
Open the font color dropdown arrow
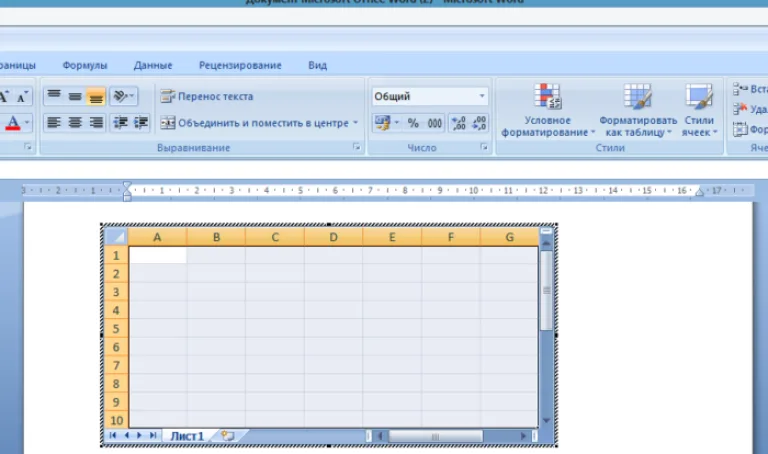coord(27,122)
